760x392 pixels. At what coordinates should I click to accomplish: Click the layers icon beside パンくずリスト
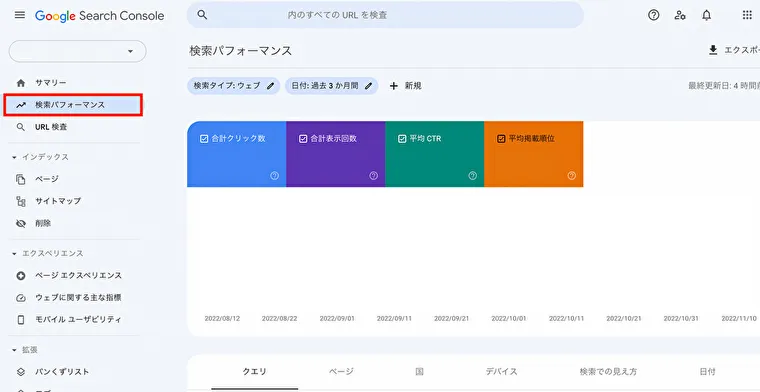point(21,372)
